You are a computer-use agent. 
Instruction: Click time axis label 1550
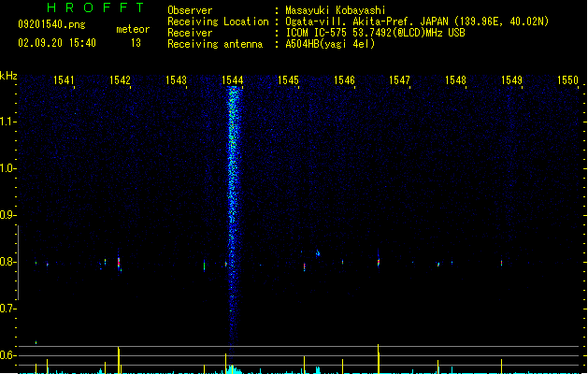[x=568, y=80]
